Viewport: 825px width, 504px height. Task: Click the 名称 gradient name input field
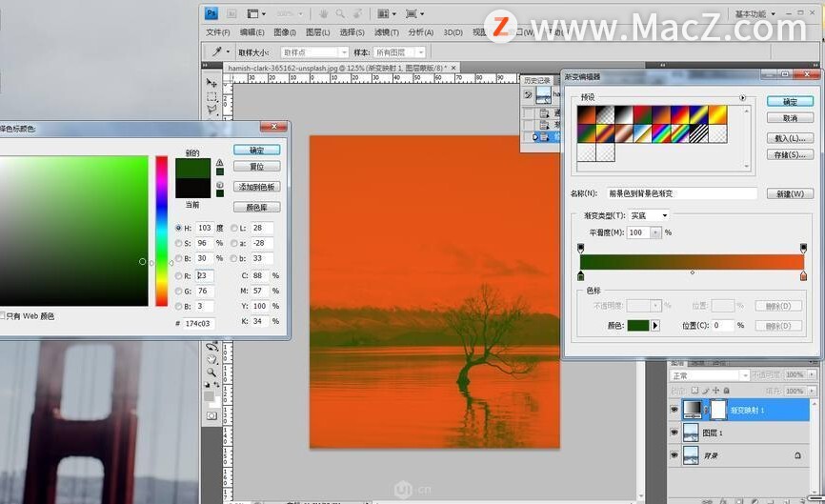pos(682,193)
